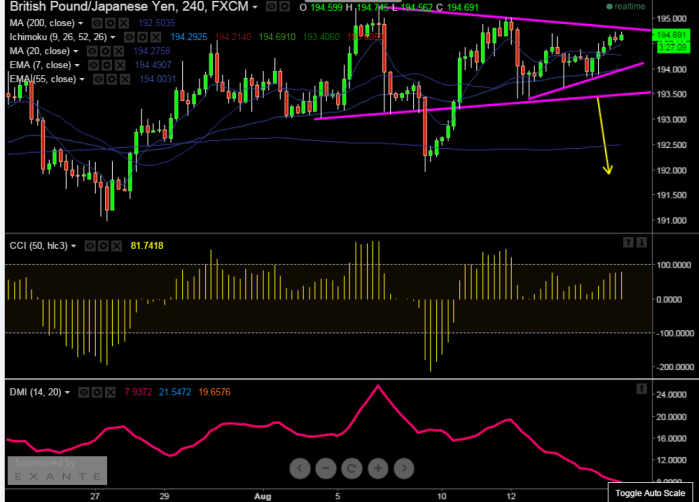Toggle EMA (7, close) visibility eye
This screenshot has width=699, height=502.
click(93, 65)
